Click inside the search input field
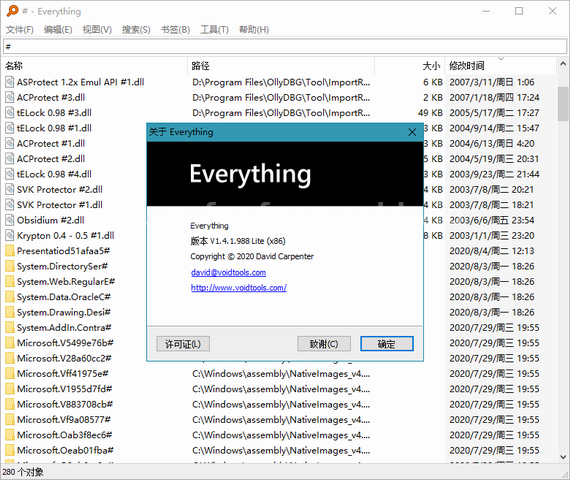 (x=285, y=47)
